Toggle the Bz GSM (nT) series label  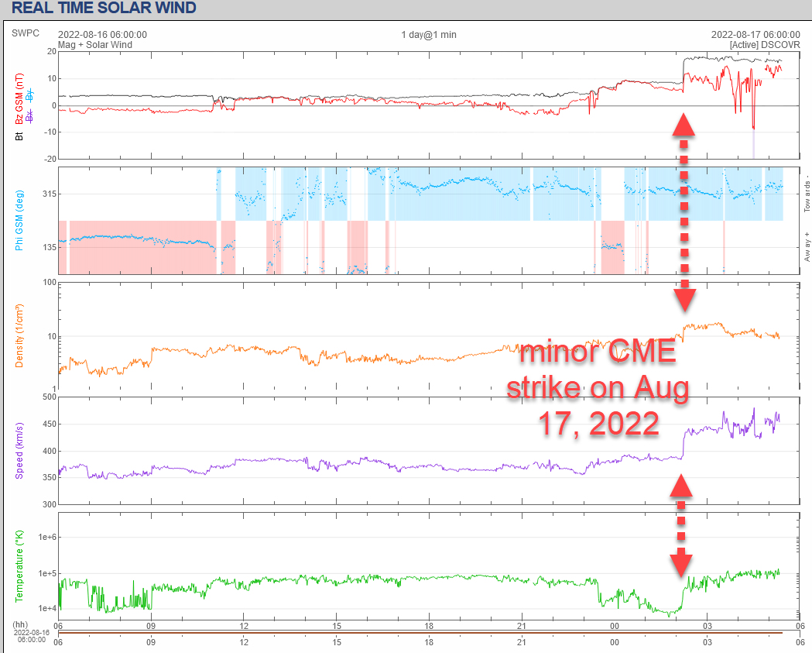(19, 98)
